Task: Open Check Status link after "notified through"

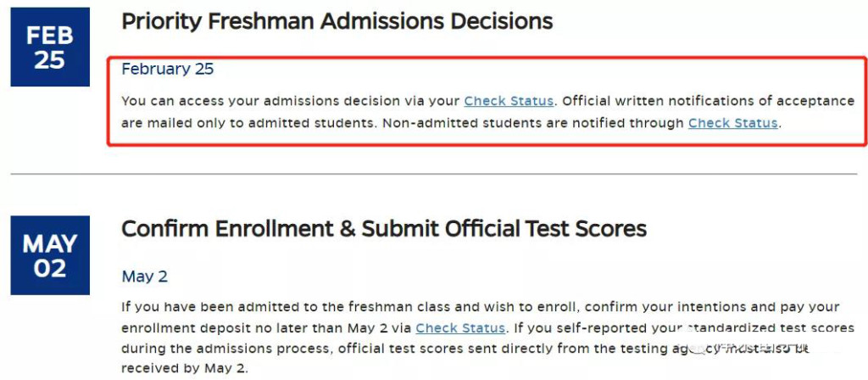Action: pos(733,123)
